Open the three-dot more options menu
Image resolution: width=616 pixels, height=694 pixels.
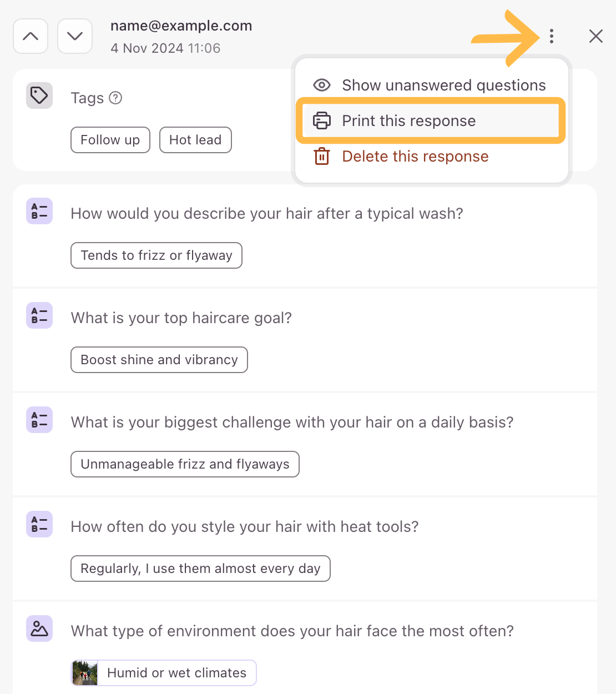click(551, 36)
